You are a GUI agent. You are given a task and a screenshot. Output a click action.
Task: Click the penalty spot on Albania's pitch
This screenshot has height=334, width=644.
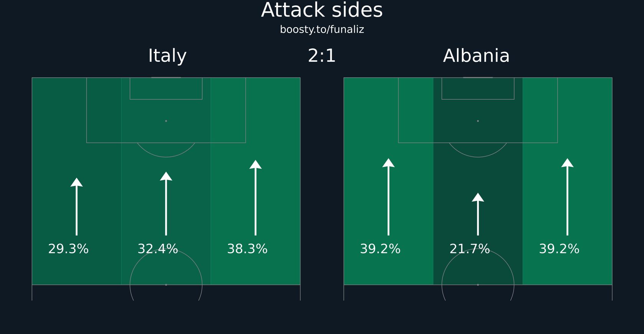coord(478,121)
